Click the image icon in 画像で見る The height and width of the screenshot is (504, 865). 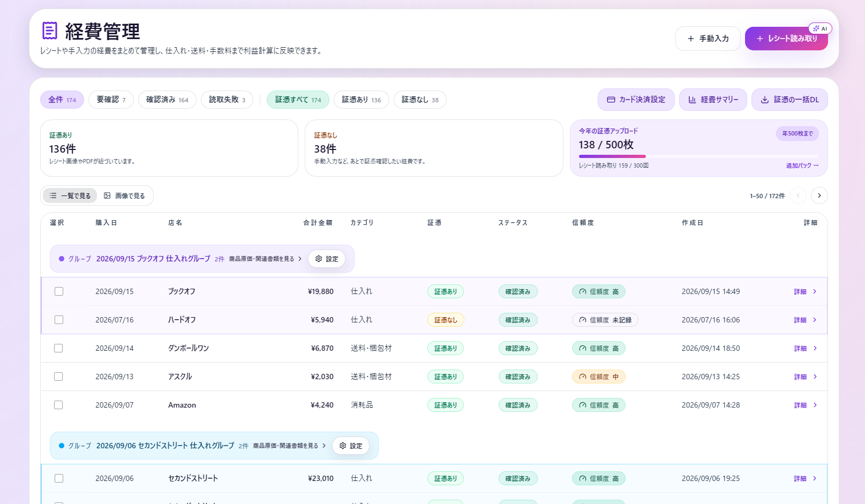tap(107, 195)
